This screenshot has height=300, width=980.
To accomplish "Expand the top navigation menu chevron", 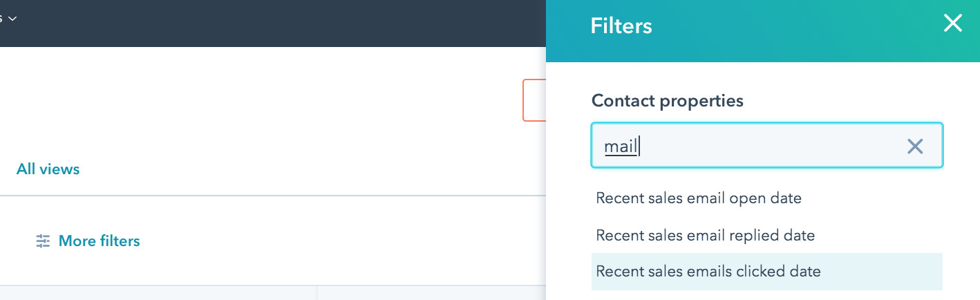I will point(12,18).
